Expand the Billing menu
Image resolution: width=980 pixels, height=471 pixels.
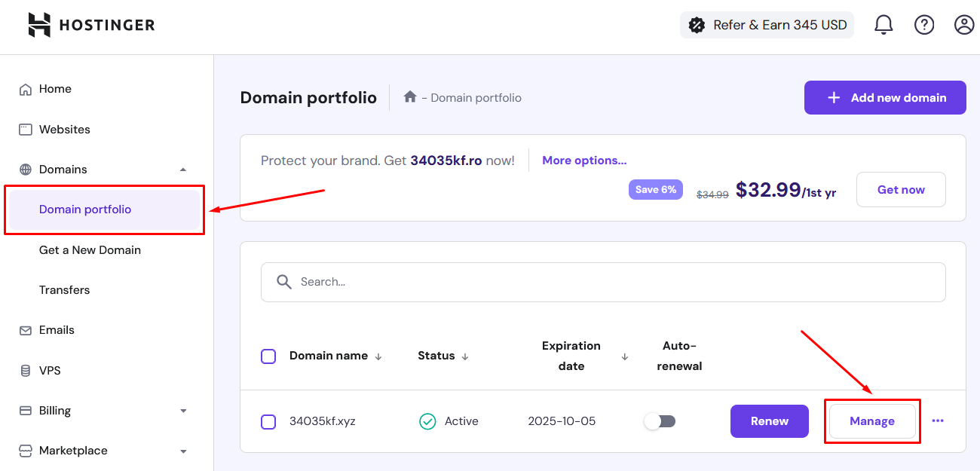click(182, 411)
